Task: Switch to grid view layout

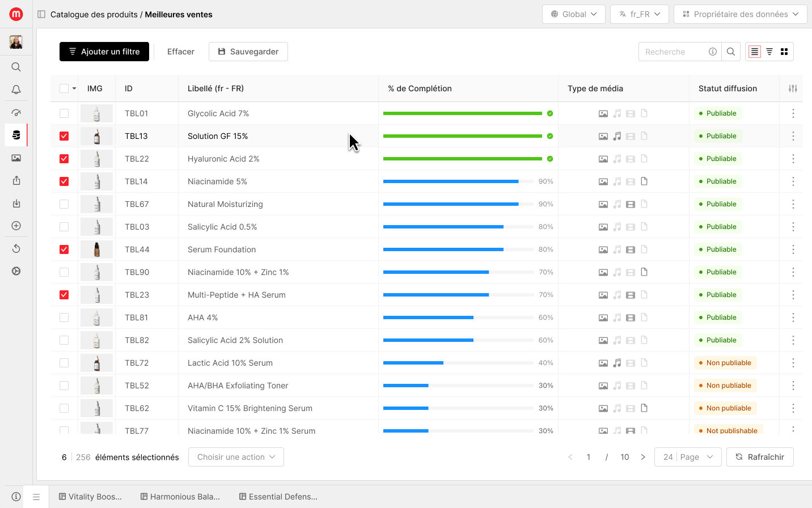Action: pos(784,52)
